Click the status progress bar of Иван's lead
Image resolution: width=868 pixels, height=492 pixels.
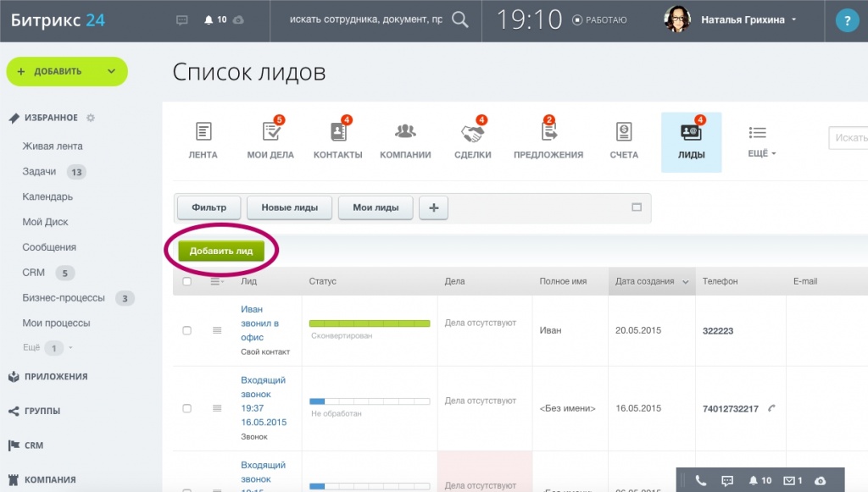pos(370,323)
